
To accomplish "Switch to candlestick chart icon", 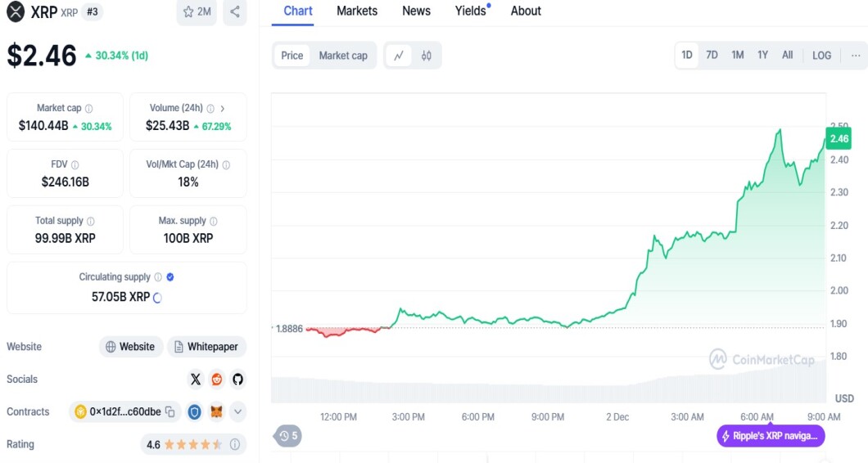I will pos(427,56).
